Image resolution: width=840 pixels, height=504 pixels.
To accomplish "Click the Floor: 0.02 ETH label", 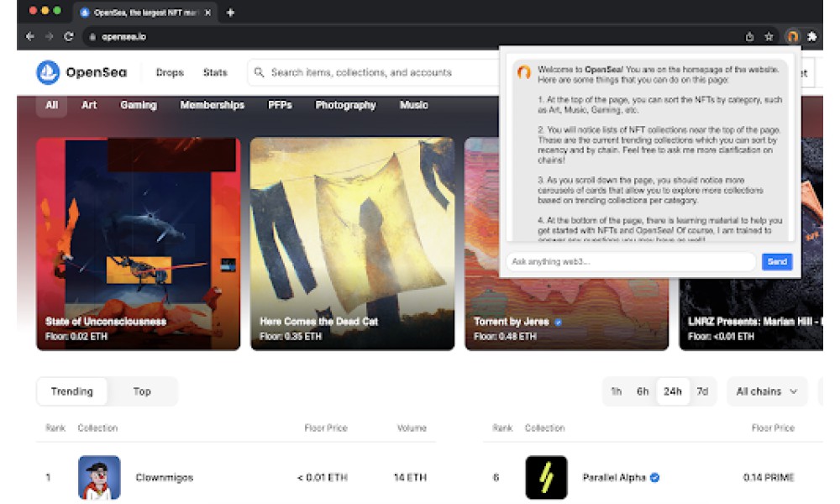I will click(x=76, y=336).
